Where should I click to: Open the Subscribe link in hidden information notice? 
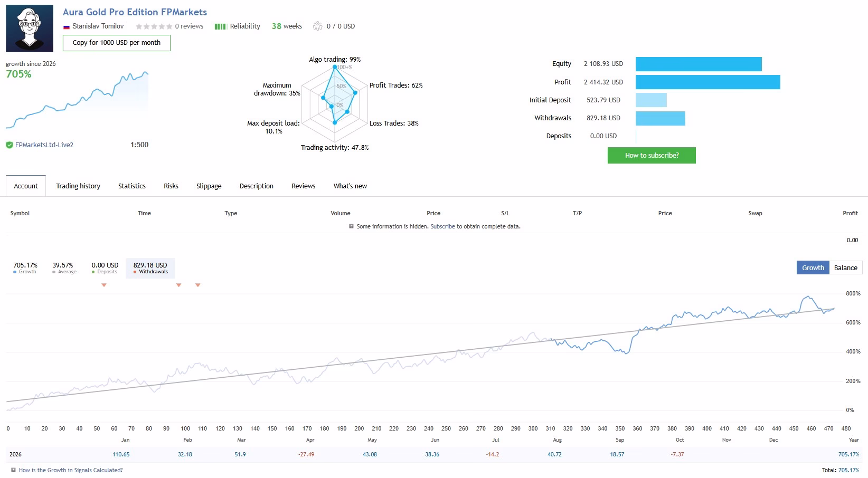tap(442, 226)
